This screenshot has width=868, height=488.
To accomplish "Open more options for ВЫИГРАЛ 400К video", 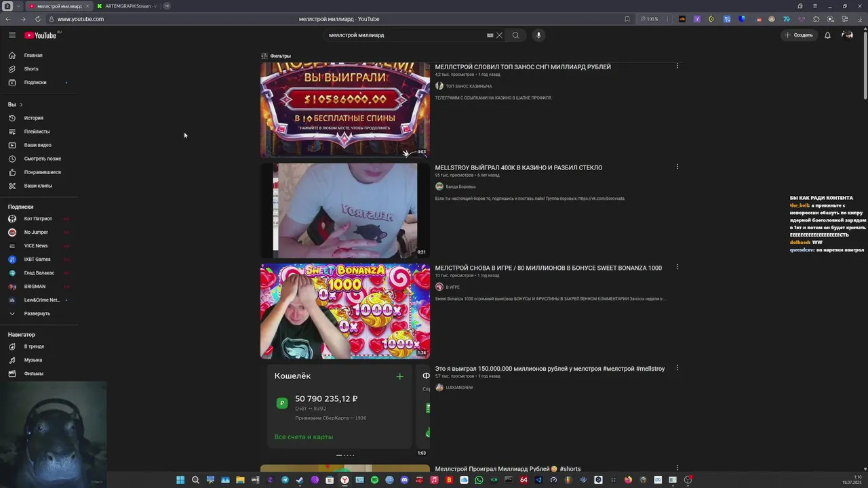I will pyautogui.click(x=677, y=167).
